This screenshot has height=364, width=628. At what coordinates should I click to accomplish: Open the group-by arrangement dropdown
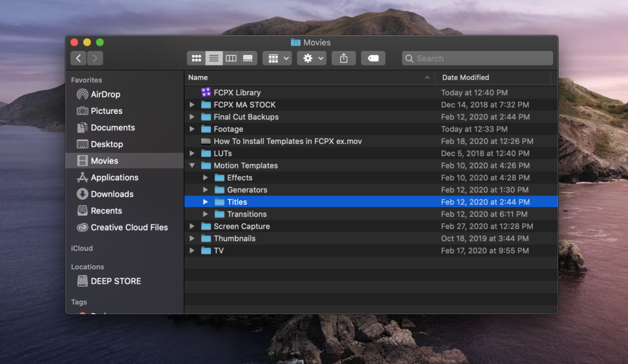277,58
